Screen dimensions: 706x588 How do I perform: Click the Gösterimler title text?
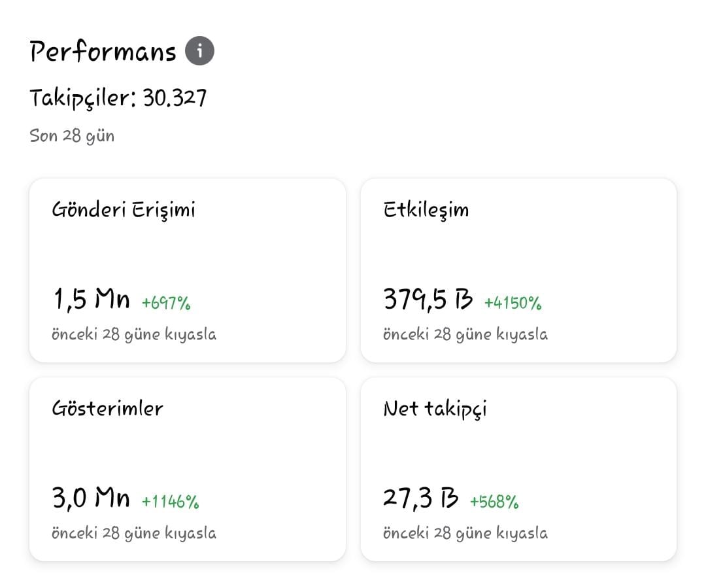[x=108, y=408]
